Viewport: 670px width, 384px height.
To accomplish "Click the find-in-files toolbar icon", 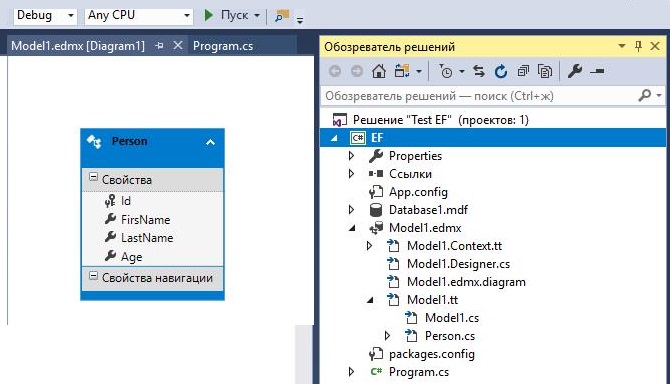I will click(282, 16).
